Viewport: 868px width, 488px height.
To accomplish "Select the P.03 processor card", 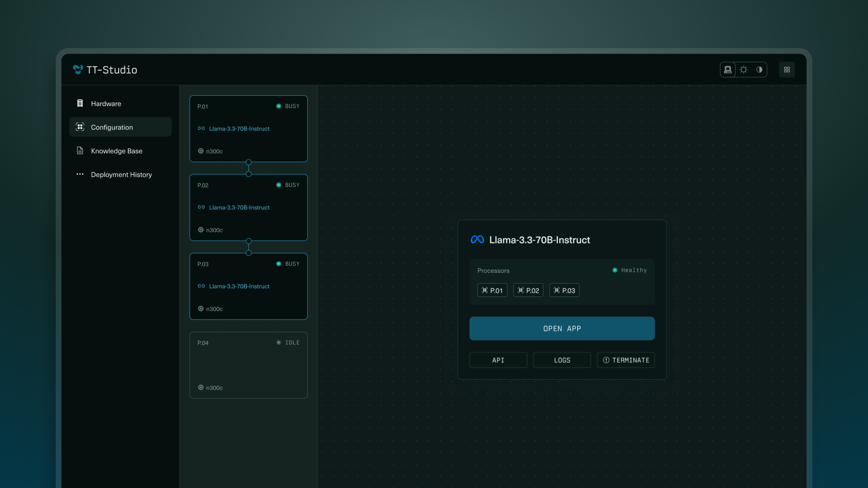I will coord(248,286).
